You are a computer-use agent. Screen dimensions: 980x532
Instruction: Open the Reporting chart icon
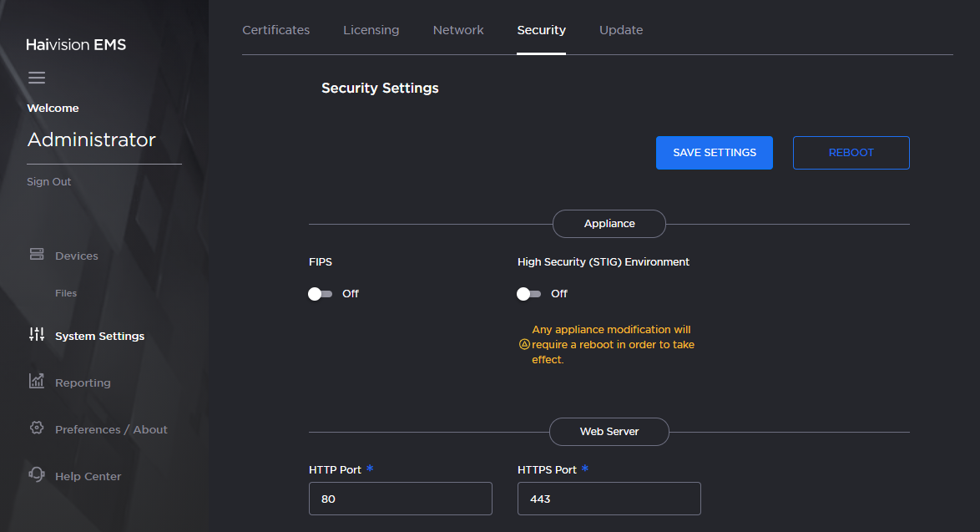tap(37, 382)
